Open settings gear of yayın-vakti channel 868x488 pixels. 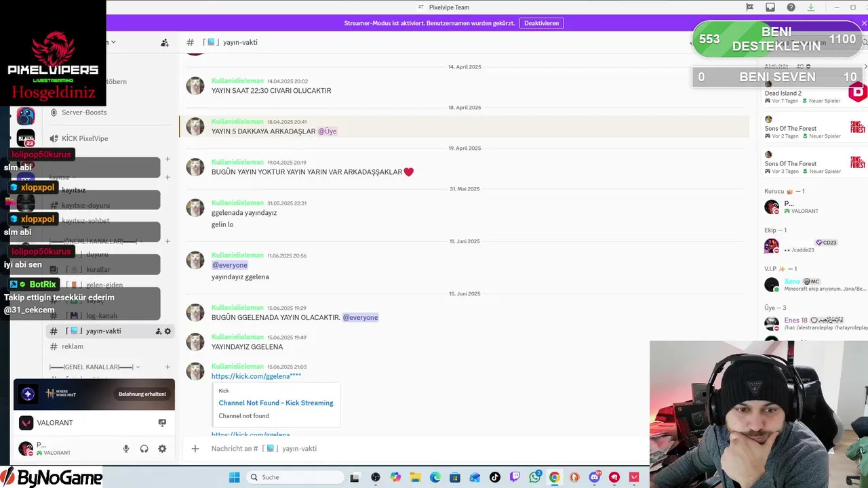168,331
